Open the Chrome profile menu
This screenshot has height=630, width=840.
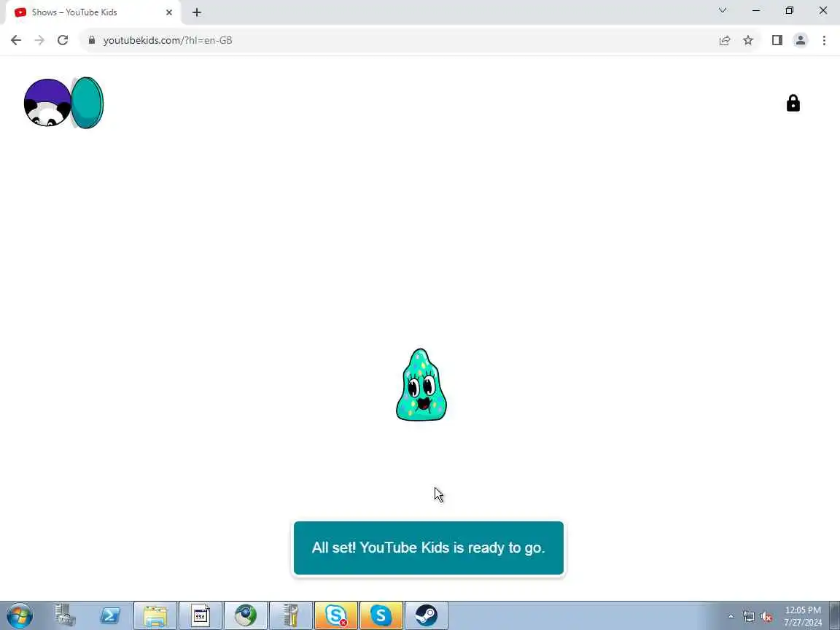click(x=801, y=40)
